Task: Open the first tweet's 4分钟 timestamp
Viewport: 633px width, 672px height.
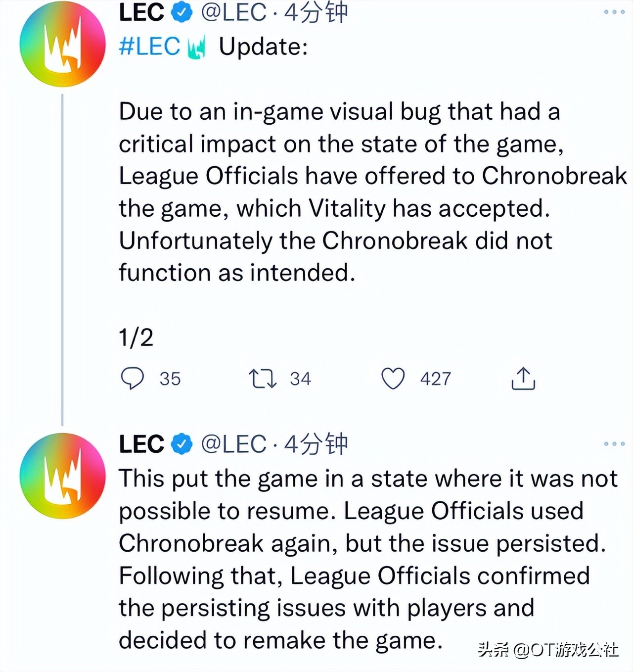Action: click(x=316, y=12)
